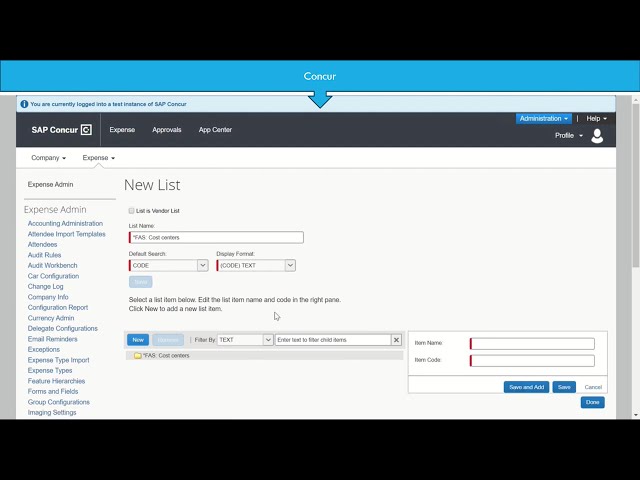Go to Approvals in the top navigation
The image size is (640, 480).
coord(167,129)
